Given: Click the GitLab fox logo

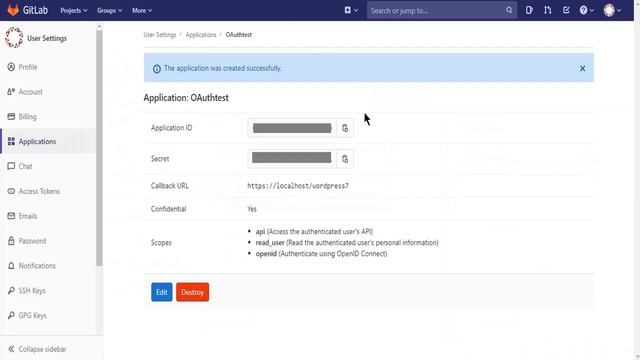Looking at the screenshot, I should pyautogui.click(x=13, y=10).
